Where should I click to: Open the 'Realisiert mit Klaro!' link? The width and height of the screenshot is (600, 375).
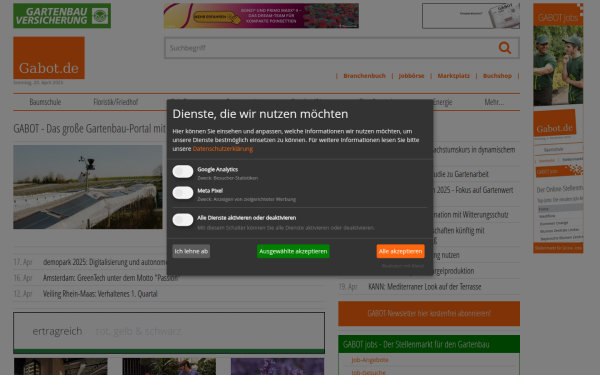coord(403,266)
